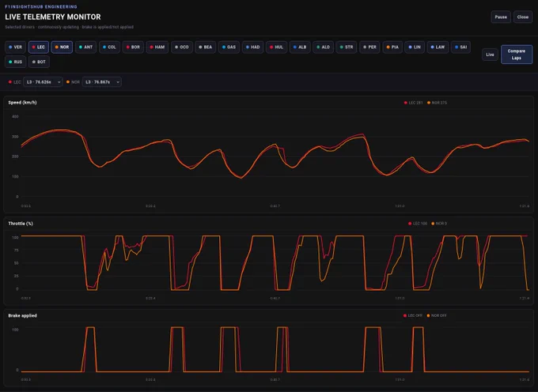Toggle the VER driver chip
Image resolution: width=538 pixels, height=392 pixels.
16,47
